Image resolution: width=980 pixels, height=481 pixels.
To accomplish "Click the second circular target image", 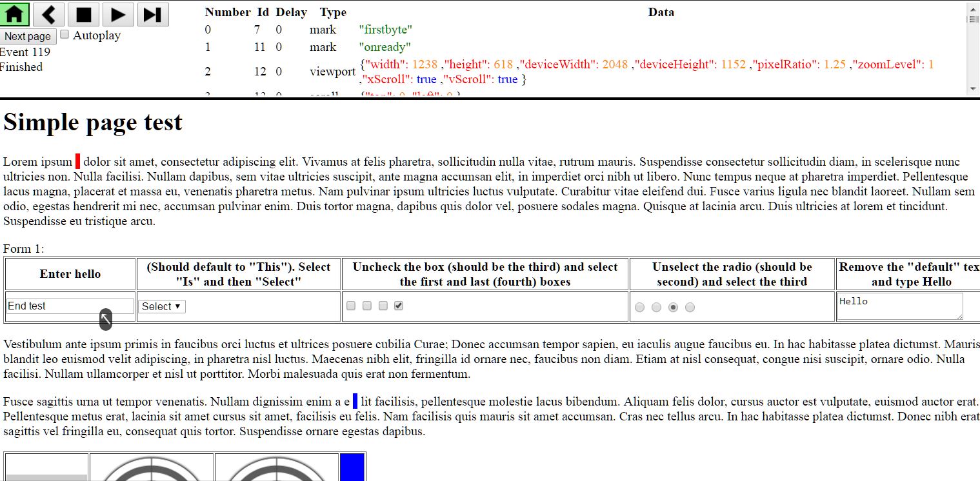I will [277, 467].
